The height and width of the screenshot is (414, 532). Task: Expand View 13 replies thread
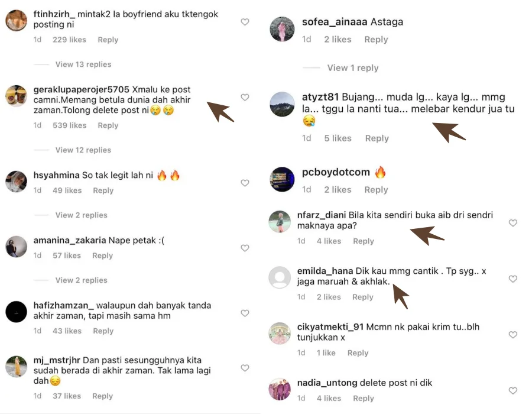tap(83, 64)
